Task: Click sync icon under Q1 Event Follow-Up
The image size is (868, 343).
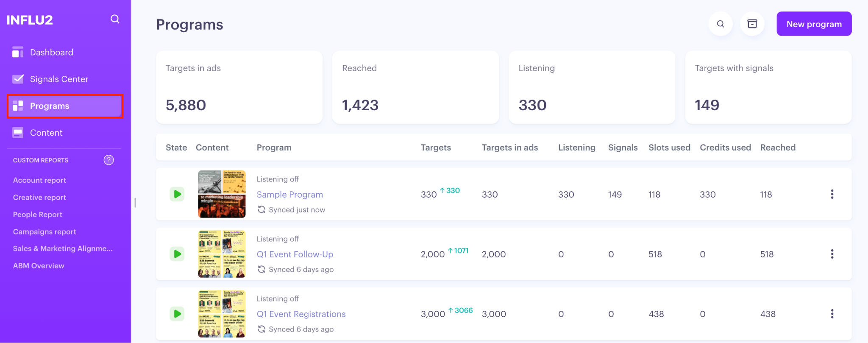Action: (x=262, y=269)
